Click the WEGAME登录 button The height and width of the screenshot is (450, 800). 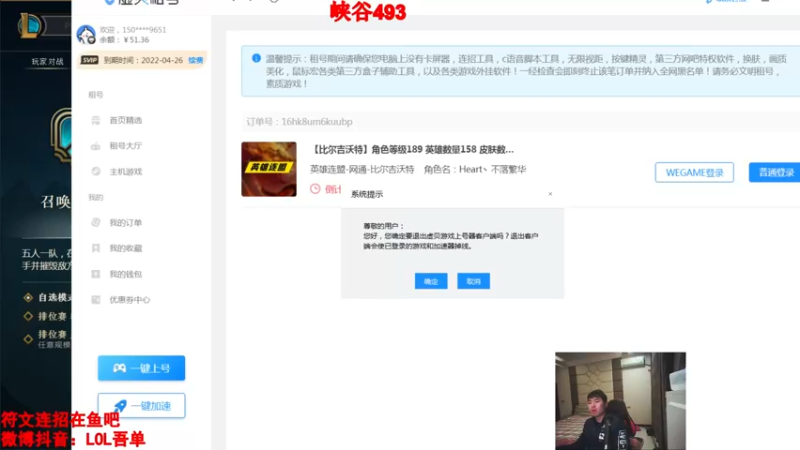click(694, 172)
